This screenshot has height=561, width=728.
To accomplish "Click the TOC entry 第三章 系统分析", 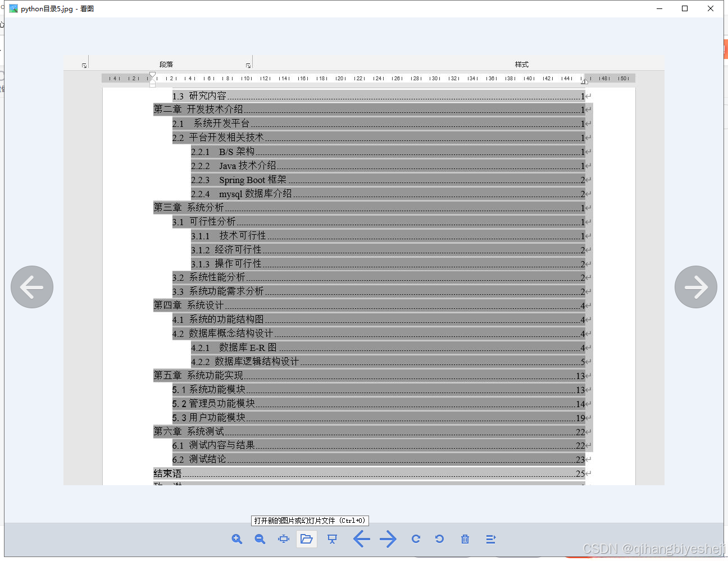I will click(188, 207).
